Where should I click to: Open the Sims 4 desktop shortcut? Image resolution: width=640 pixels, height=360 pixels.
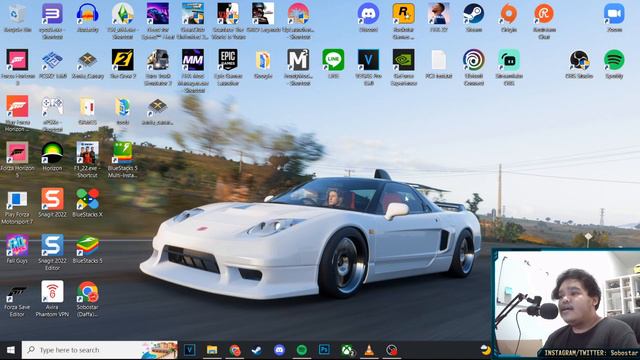pyautogui.click(x=122, y=20)
